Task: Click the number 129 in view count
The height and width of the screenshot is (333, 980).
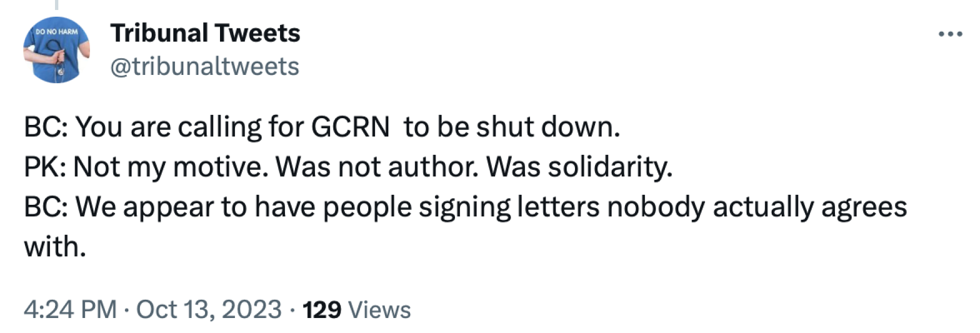Action: (x=322, y=309)
